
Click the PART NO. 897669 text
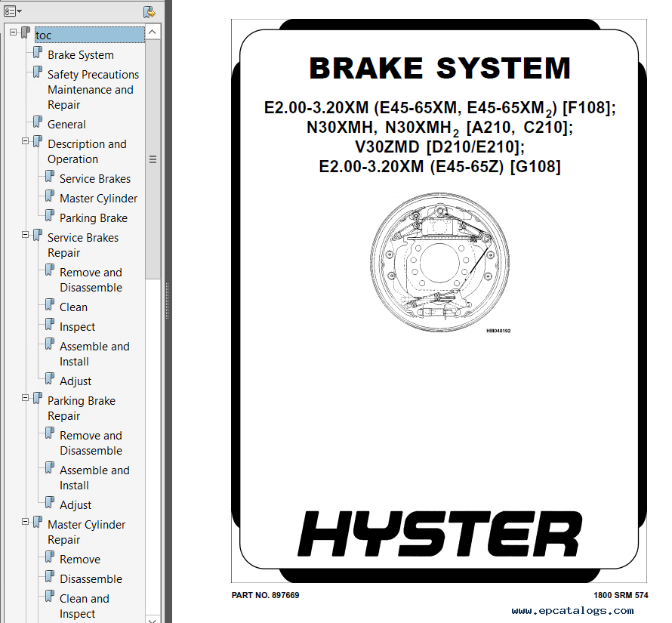tap(265, 595)
